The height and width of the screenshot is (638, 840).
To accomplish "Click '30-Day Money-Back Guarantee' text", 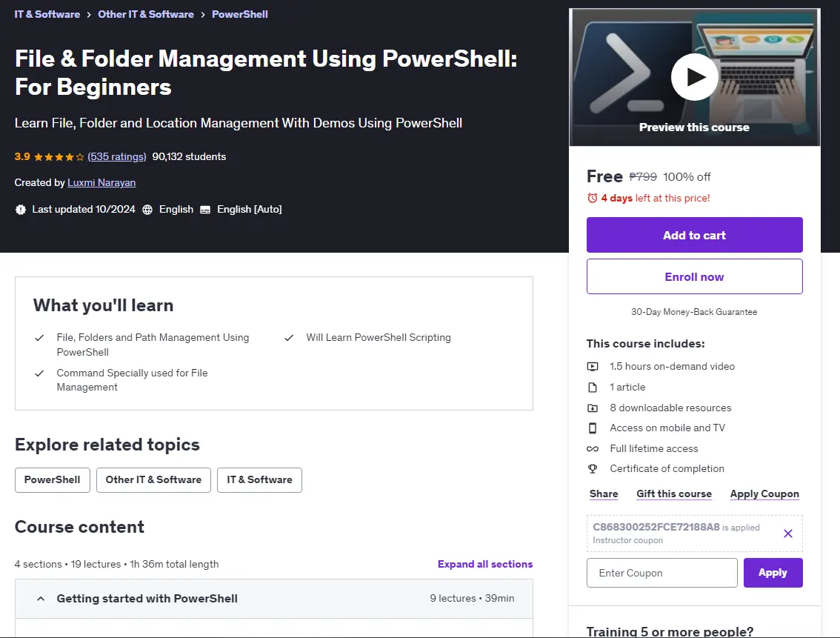I will pos(694,312).
